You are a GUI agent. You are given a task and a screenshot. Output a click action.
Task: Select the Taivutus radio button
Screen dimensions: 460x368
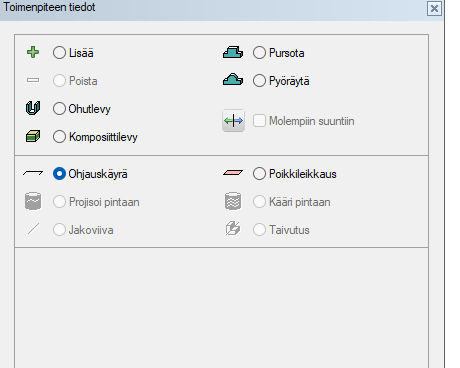[259, 230]
